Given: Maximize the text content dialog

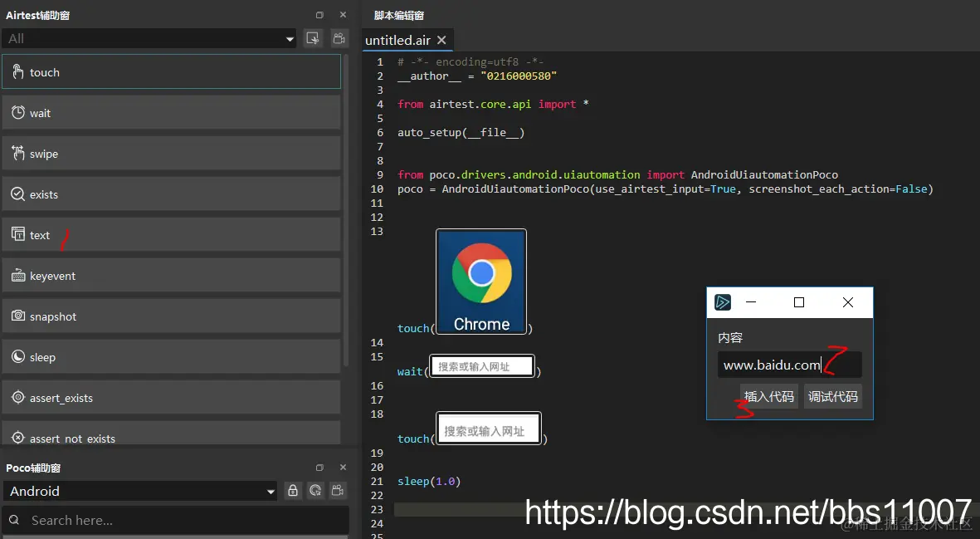Looking at the screenshot, I should [x=799, y=302].
